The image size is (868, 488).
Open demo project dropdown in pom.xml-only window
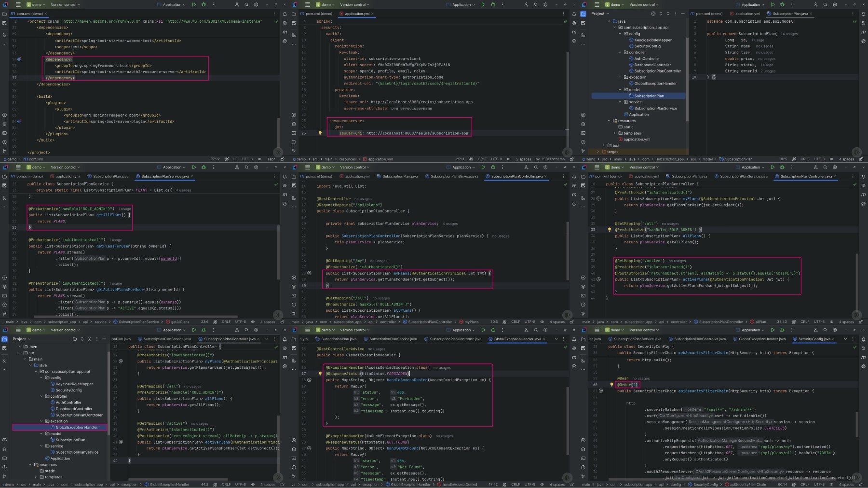point(36,4)
